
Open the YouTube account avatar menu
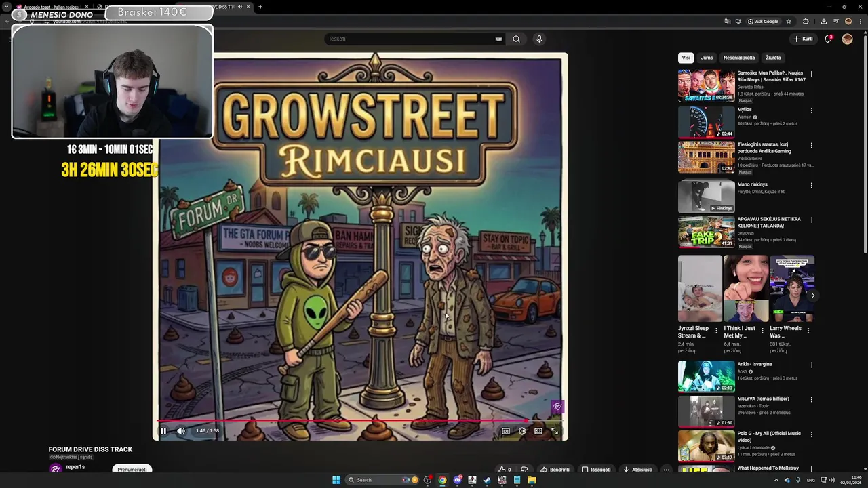coord(847,39)
